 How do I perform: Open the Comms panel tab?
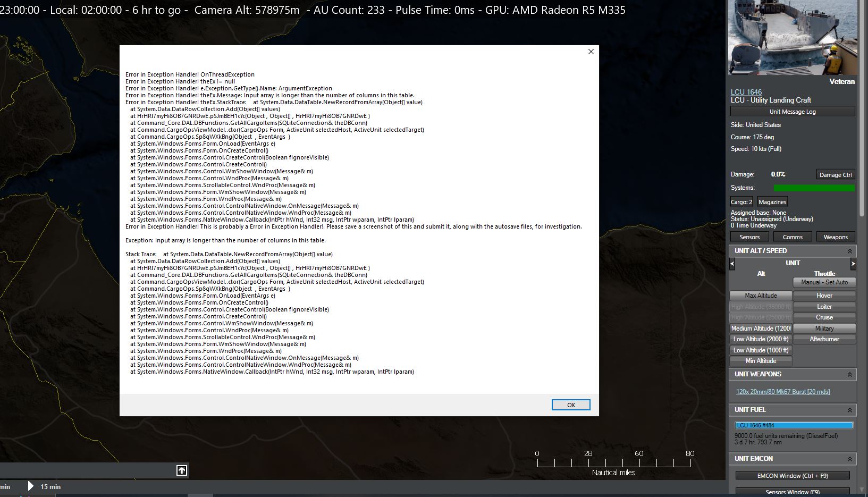click(793, 237)
